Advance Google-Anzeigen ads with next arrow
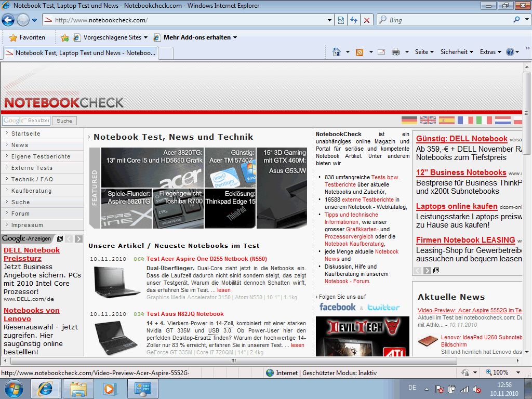Image resolution: width=532 pixels, height=399 pixels. [79, 239]
